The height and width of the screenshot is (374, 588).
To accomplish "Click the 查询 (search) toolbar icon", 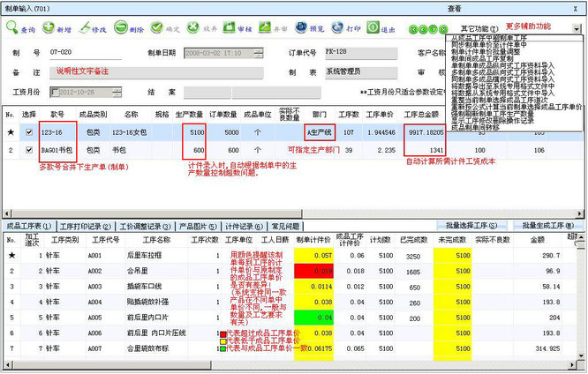I will click(21, 29).
